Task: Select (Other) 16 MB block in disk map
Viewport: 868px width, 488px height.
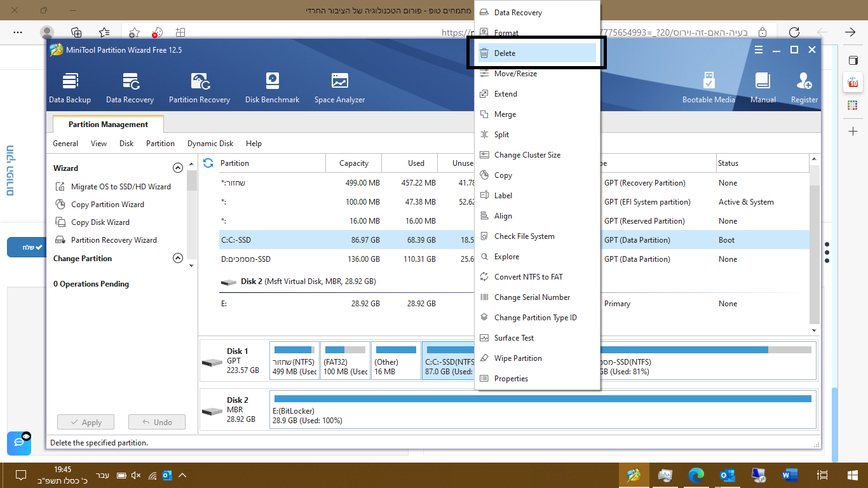Action: (x=395, y=360)
